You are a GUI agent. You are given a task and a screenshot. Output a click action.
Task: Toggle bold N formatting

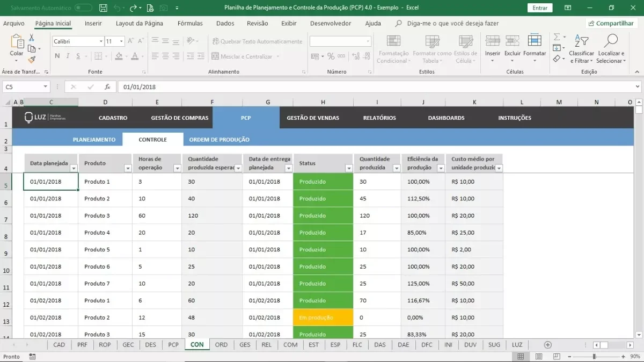[x=57, y=56]
